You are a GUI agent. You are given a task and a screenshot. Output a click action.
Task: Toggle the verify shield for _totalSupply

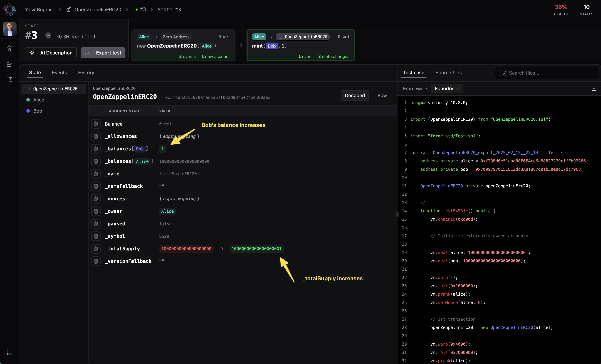[x=96, y=249]
